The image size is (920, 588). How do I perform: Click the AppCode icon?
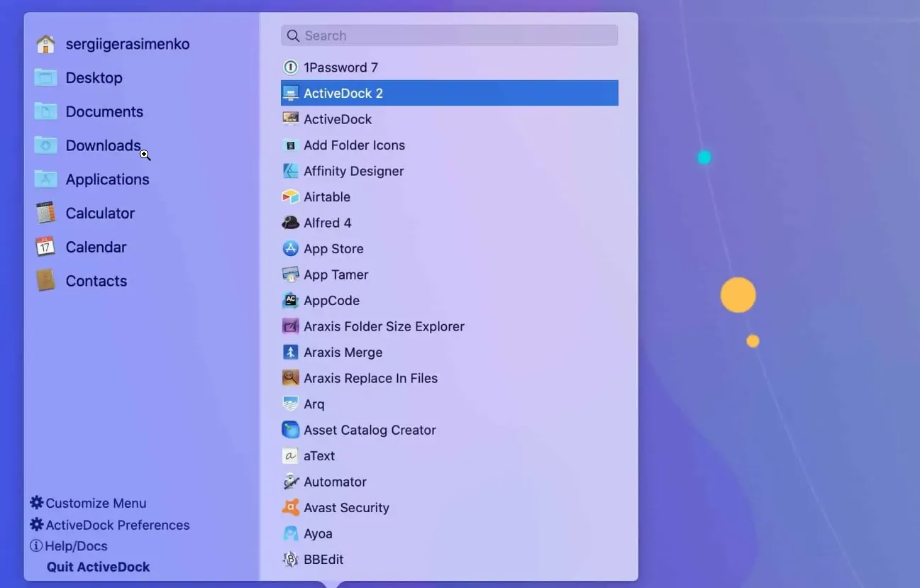[x=290, y=301]
